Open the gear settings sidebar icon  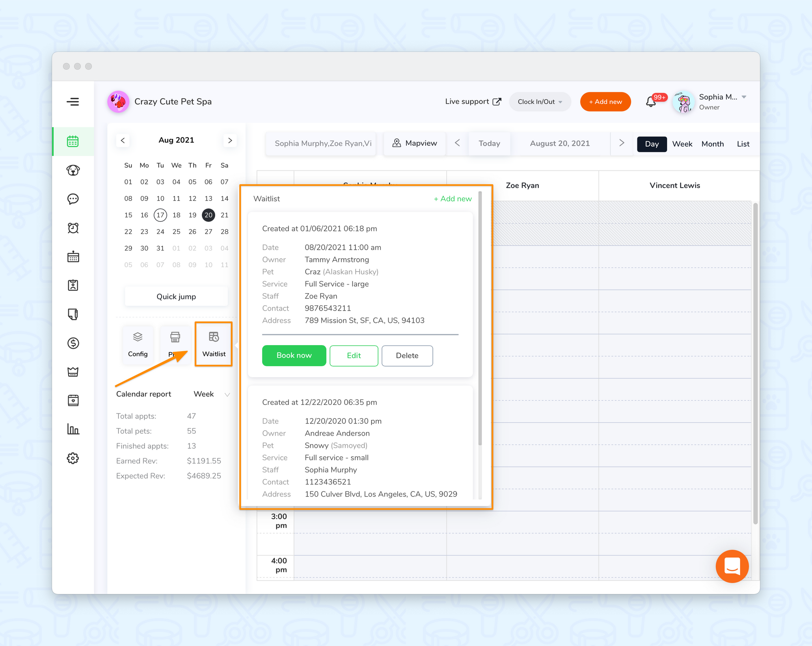coord(73,458)
